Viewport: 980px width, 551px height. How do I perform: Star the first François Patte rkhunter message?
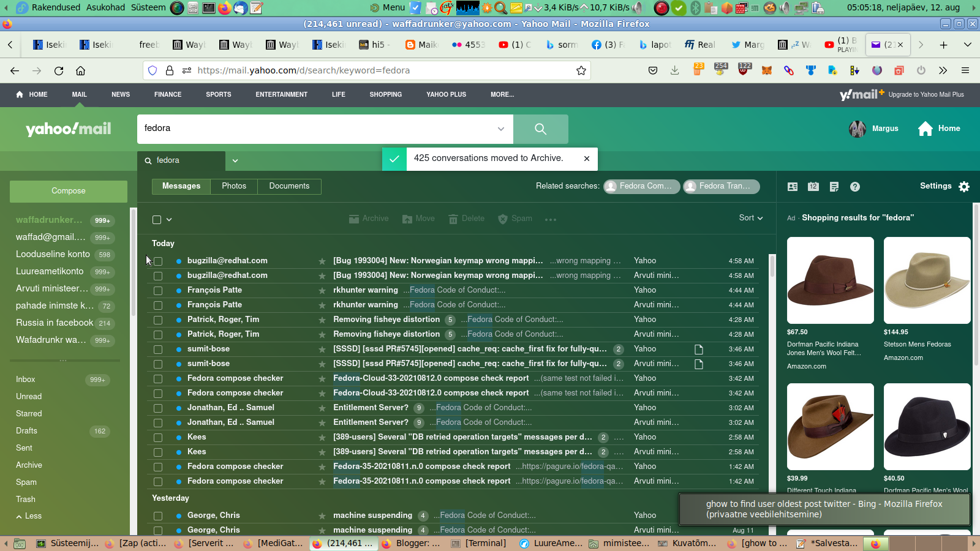[322, 290]
